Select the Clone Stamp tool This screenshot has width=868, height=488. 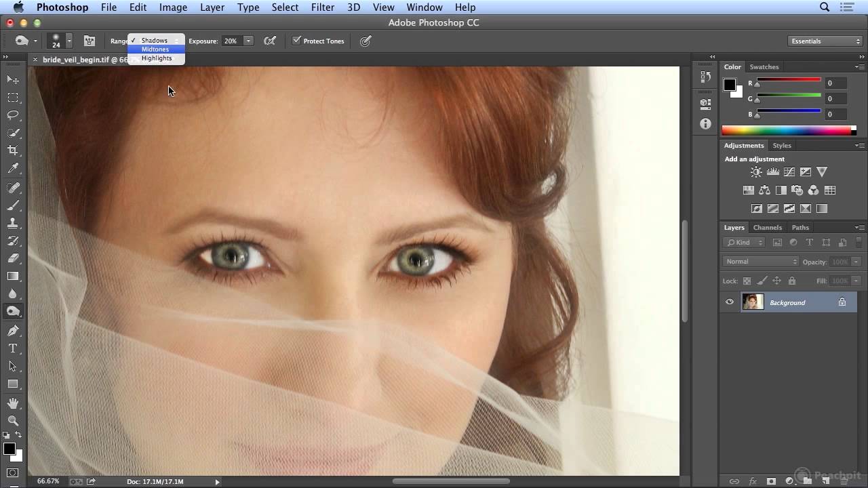click(x=13, y=222)
